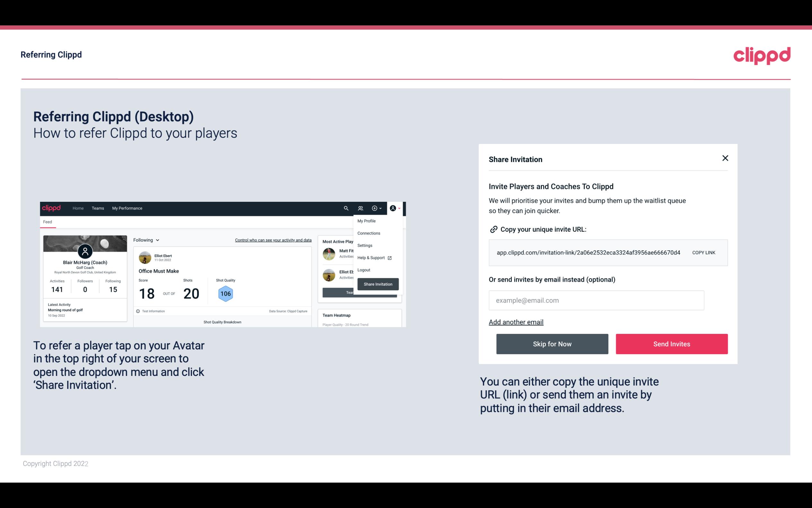Click the Skip for Now button
812x508 pixels.
pos(552,344)
